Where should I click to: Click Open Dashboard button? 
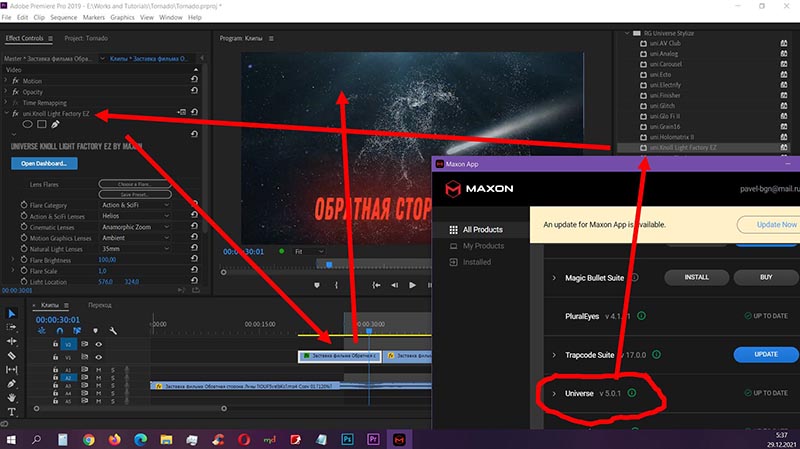pyautogui.click(x=44, y=163)
